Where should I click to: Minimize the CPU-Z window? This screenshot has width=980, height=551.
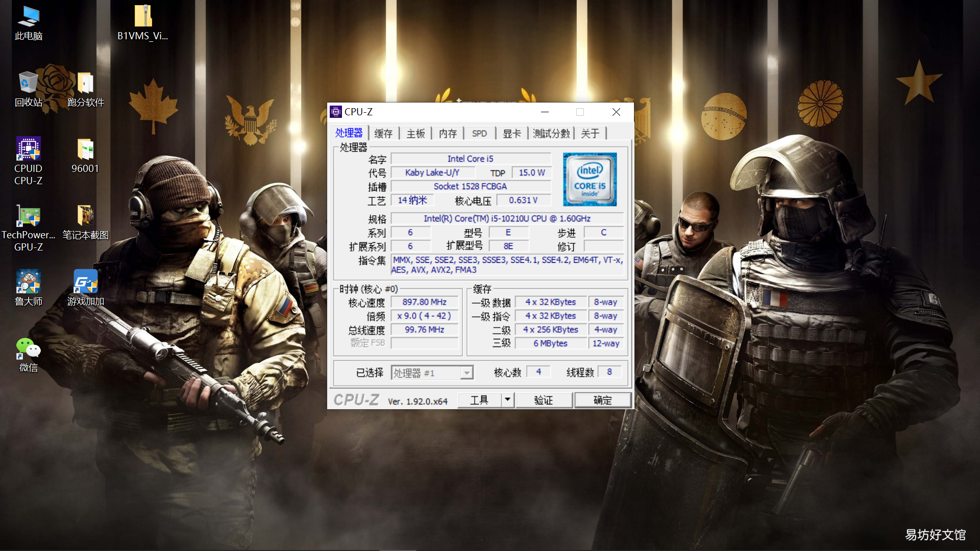[x=545, y=112]
